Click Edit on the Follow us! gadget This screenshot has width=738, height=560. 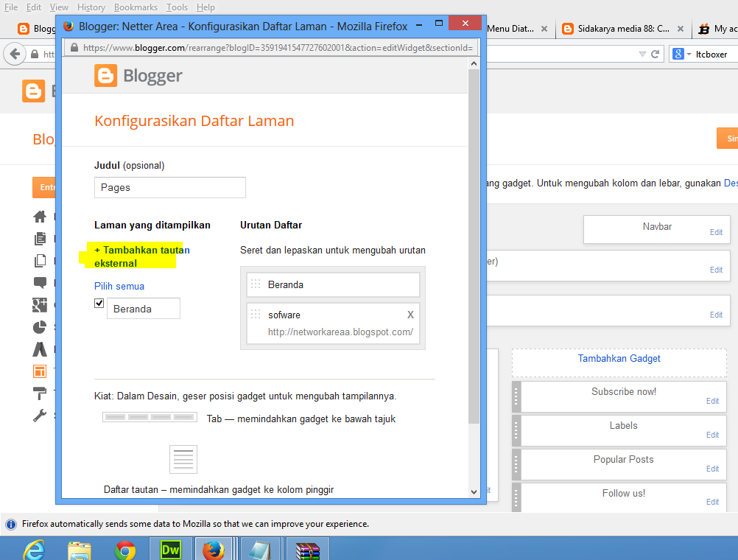pos(712,502)
